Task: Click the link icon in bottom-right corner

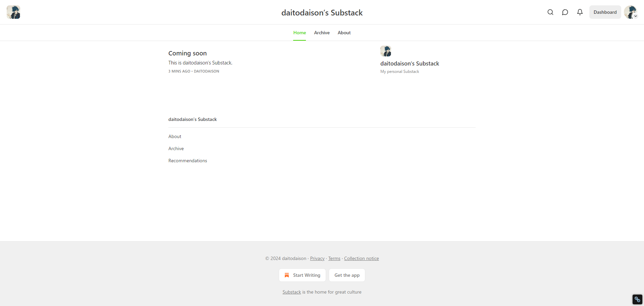Action: point(637,299)
